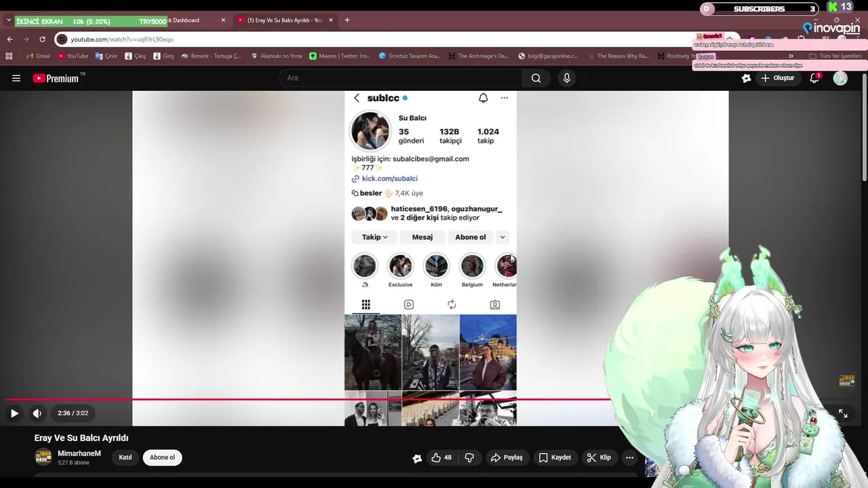Screen dimensions: 868x488
Task: Open The Reason Why Ra bookmark
Action: click(618, 56)
